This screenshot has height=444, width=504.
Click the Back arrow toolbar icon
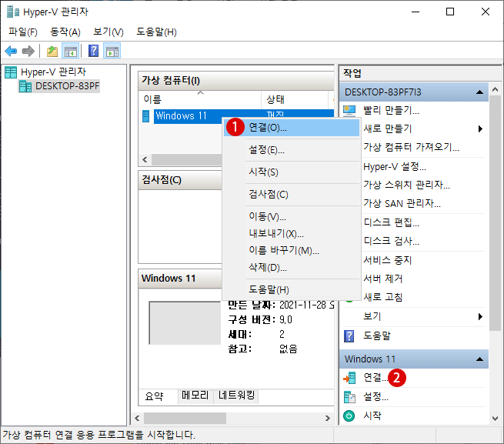click(11, 51)
